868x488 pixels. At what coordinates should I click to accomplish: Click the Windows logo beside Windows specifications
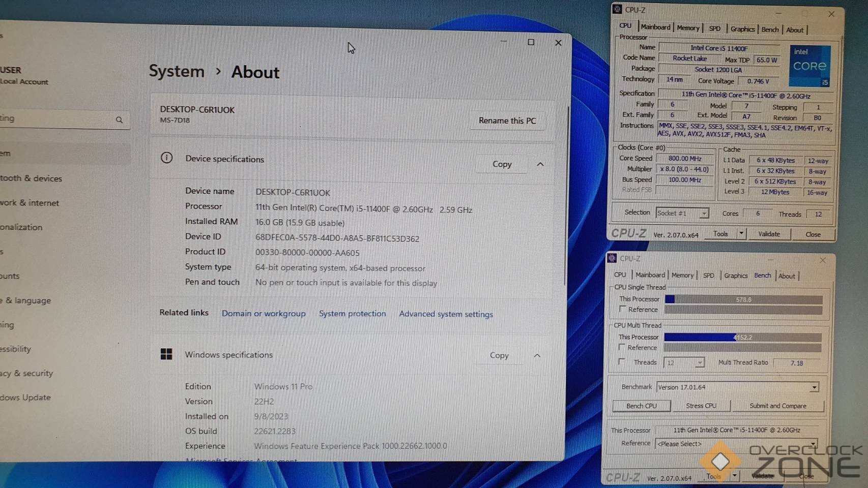coord(166,354)
